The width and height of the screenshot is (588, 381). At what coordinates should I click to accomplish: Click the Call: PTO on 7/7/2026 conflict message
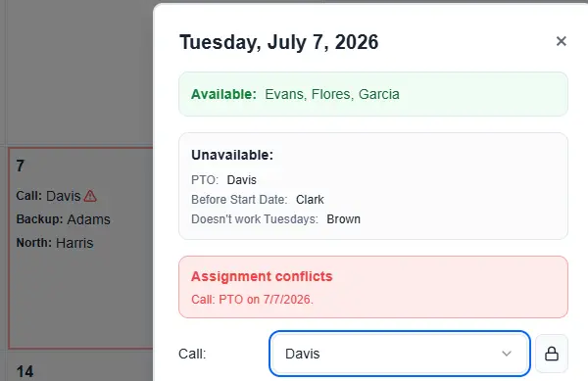[252, 300]
